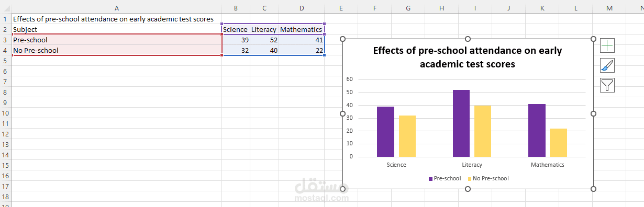Click the chart's top-left sizing handle

(x=342, y=39)
